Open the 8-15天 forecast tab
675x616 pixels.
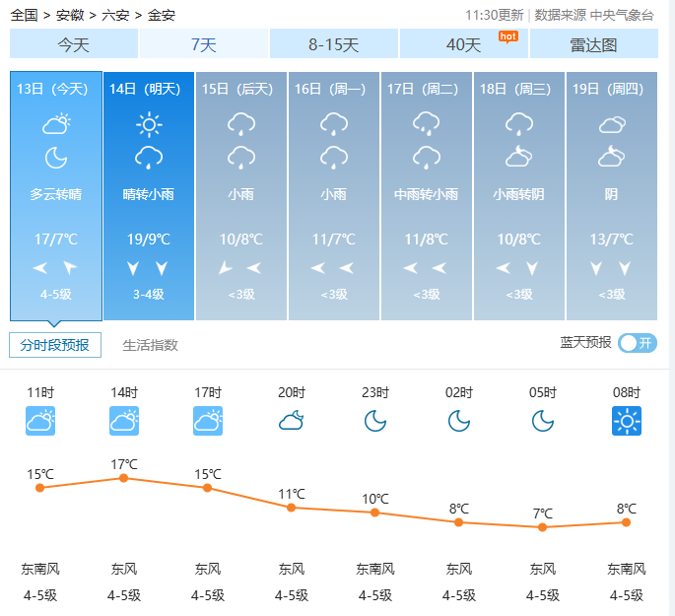coord(333,44)
